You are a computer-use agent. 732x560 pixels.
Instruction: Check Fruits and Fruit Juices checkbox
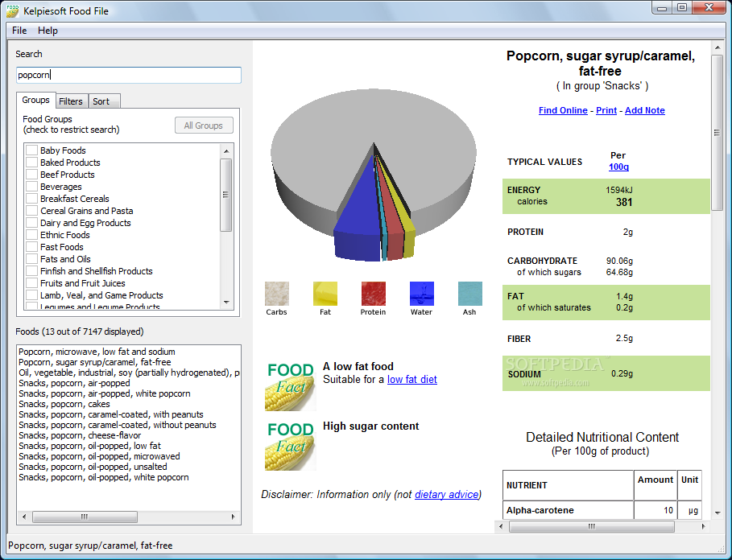point(31,283)
